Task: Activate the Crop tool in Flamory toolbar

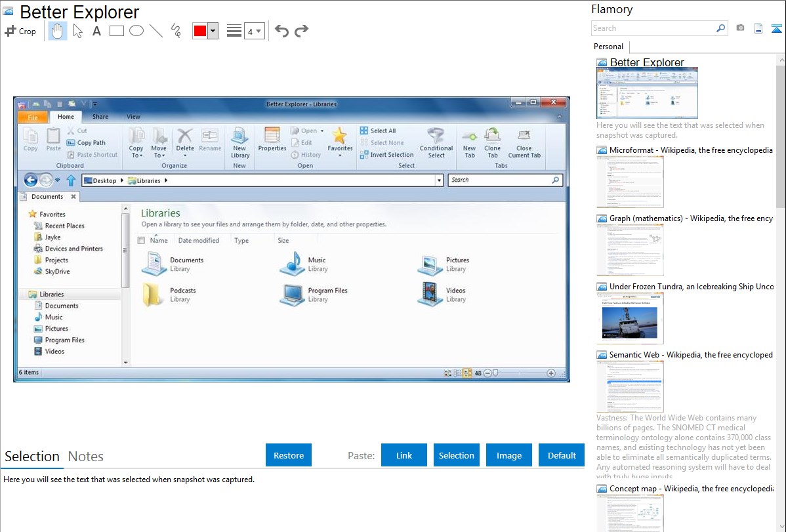Action: click(20, 31)
